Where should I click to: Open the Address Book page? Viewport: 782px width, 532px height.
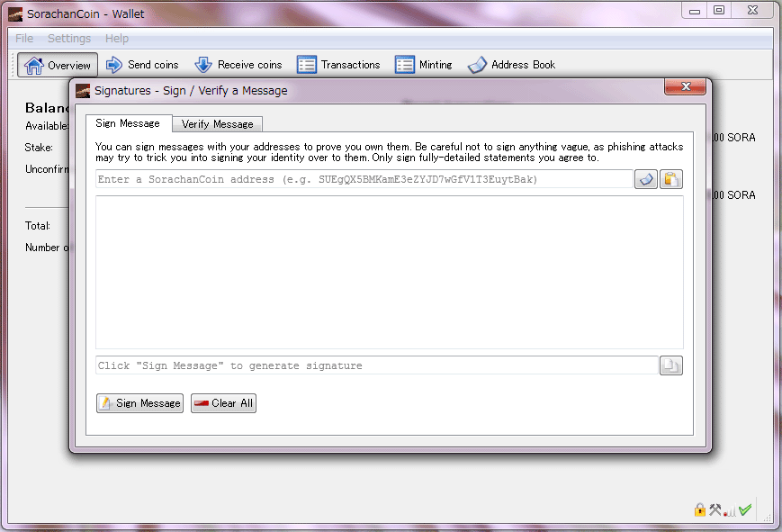click(x=511, y=65)
